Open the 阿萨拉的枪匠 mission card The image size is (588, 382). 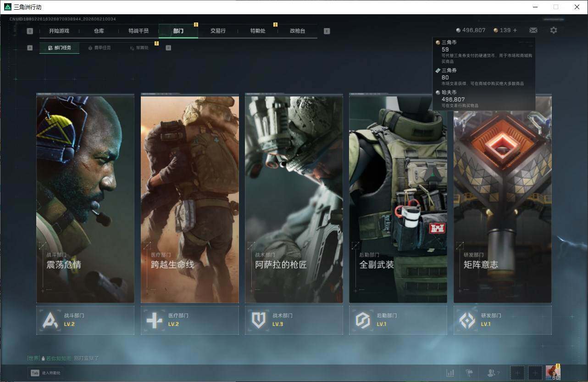click(x=294, y=199)
